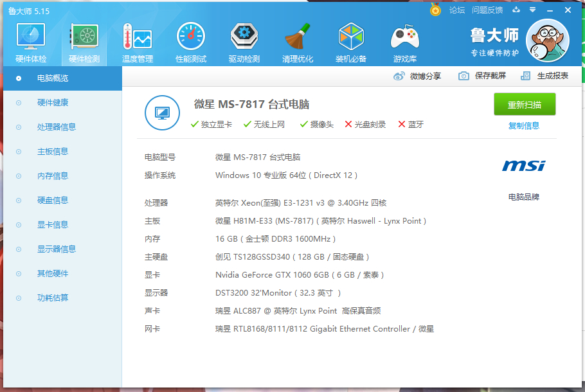Screen dimensions: 585x392
Task: Open 温度管理 temperature management
Action: [x=138, y=43]
